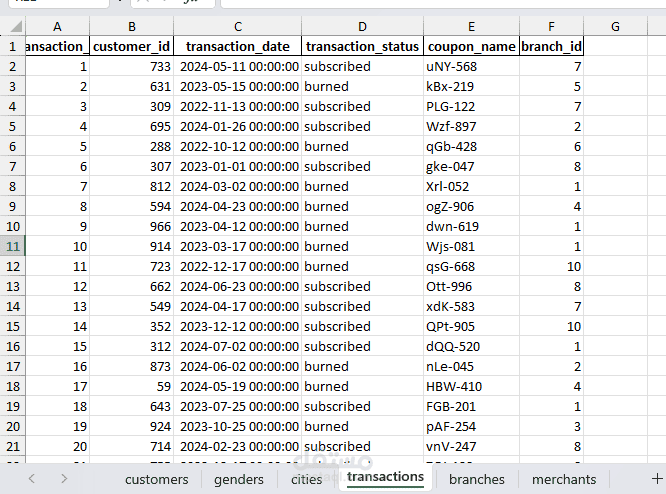The image size is (666, 494).
Task: Switch to the genders sheet tab
Action: coord(239,479)
